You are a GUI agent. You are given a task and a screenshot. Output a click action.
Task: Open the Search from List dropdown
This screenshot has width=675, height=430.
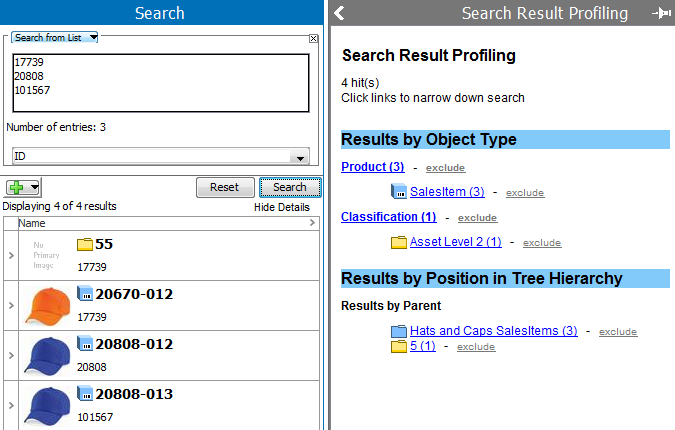[x=93, y=37]
